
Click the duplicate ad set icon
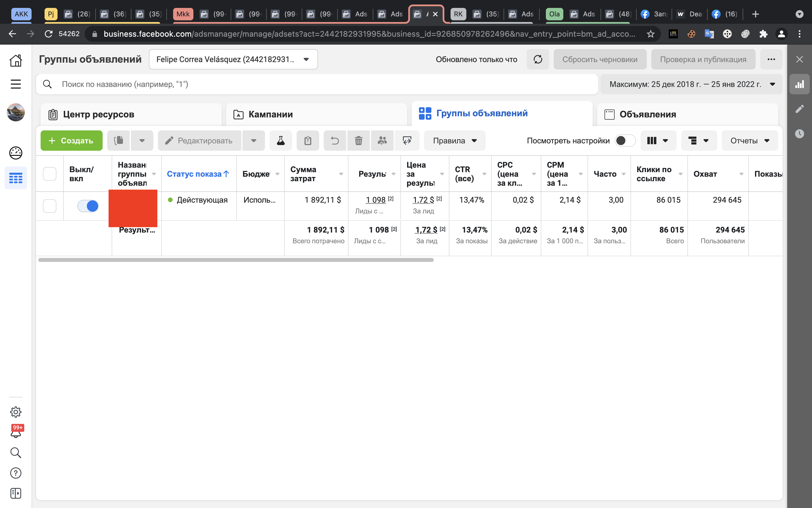[x=118, y=141]
